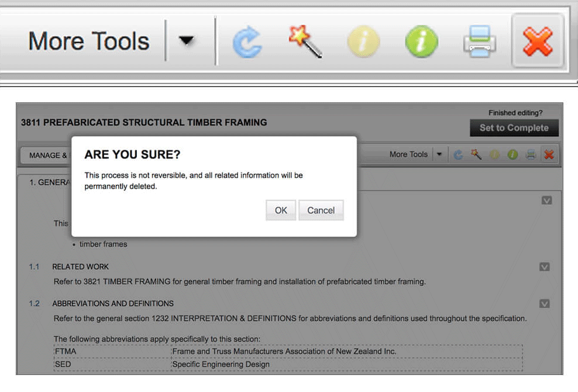Confirm deletion with the OK button
578x392 pixels.
[281, 210]
